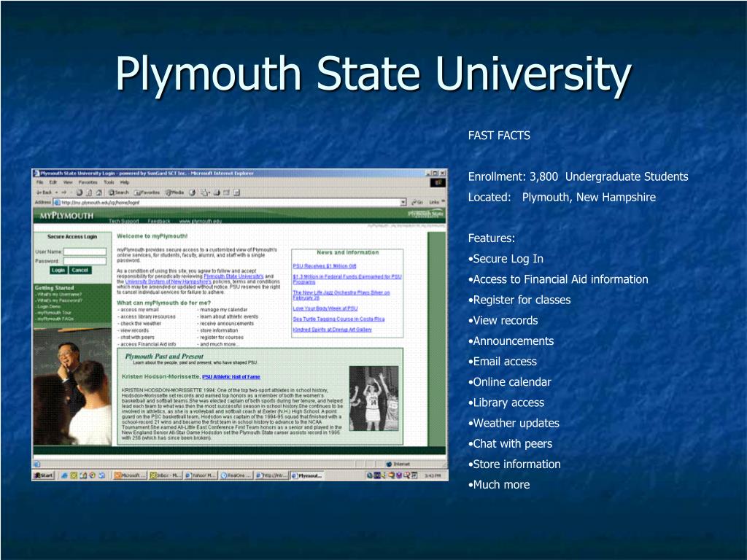Click the Internet Explorer quick launch icon
This screenshot has height=560, width=747.
click(x=64, y=475)
